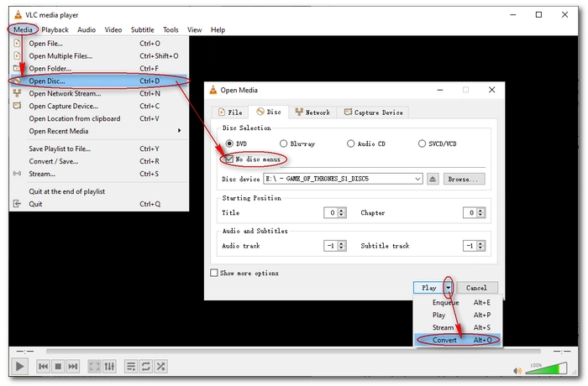This screenshot has width=588, height=386.
Task: Skip to previous media track
Action: click(43, 366)
